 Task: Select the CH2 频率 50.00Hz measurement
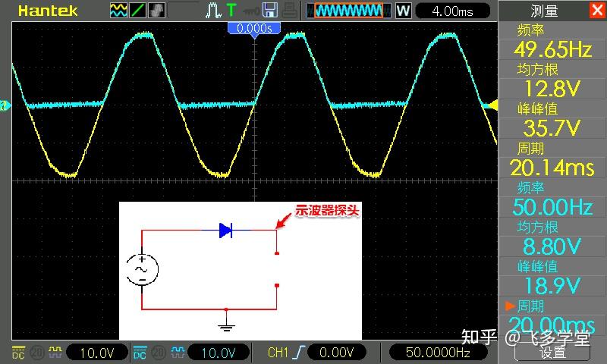coord(552,199)
